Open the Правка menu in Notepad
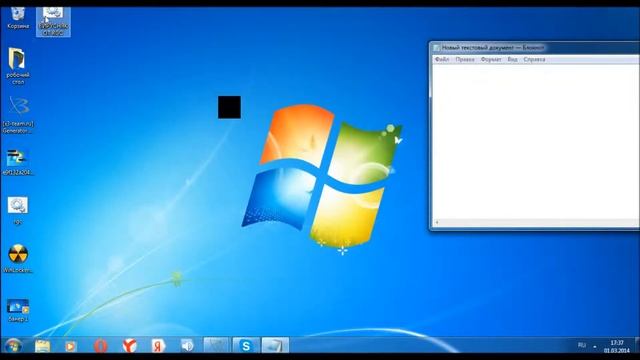The height and width of the screenshot is (360, 640). click(x=465, y=60)
